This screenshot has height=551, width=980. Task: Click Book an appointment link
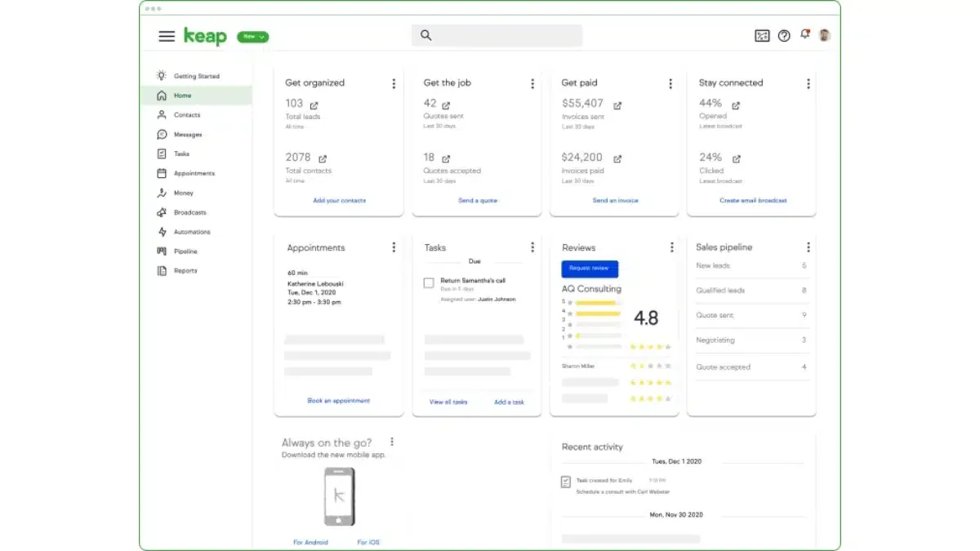point(339,401)
